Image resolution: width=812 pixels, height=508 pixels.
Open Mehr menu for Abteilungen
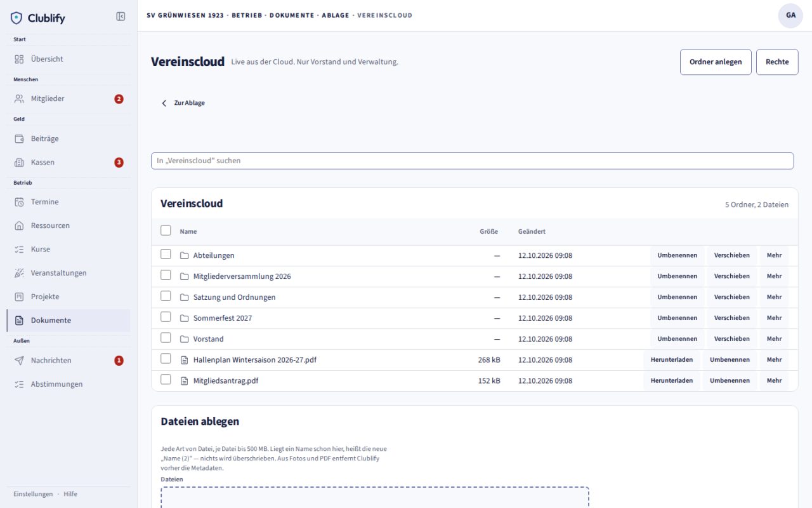[x=774, y=255]
